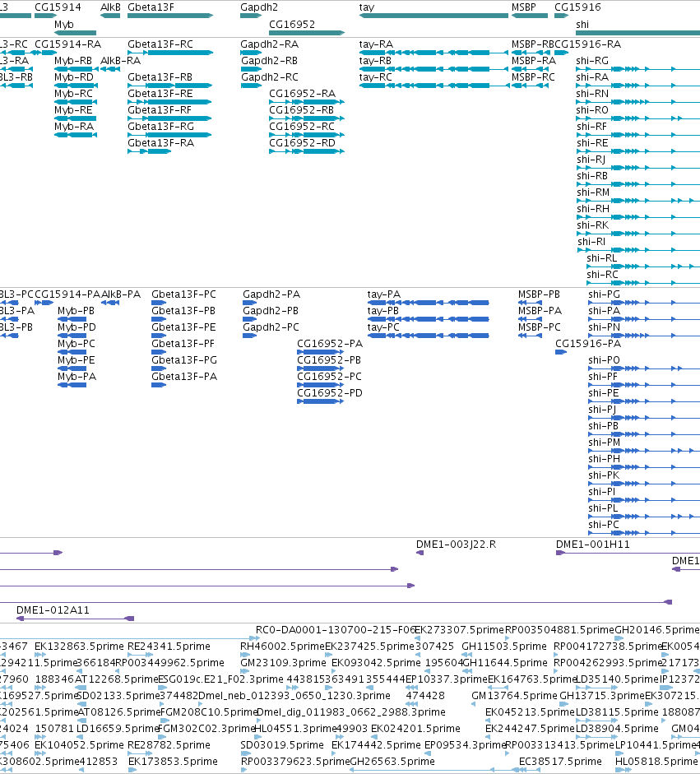
Task: Select the tay gene label
Action: coord(367,7)
